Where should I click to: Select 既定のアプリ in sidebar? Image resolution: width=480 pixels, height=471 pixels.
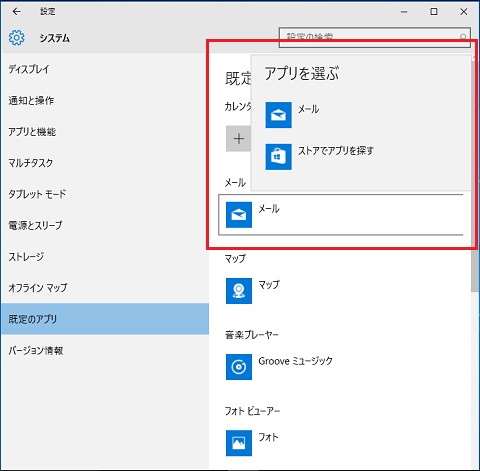[x=105, y=319]
